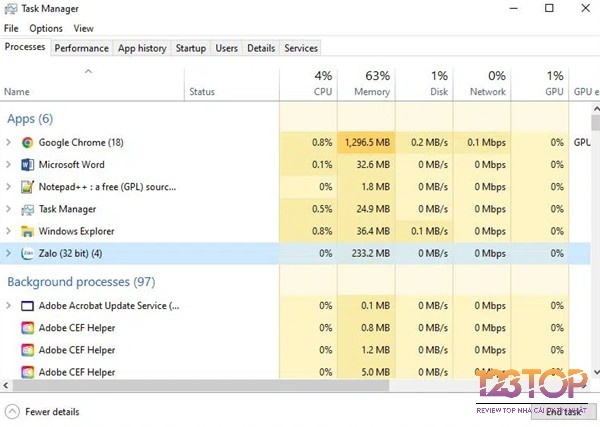Screen dimensions: 600x427
Task: Expand the Task Manager process row
Action: pos(8,209)
